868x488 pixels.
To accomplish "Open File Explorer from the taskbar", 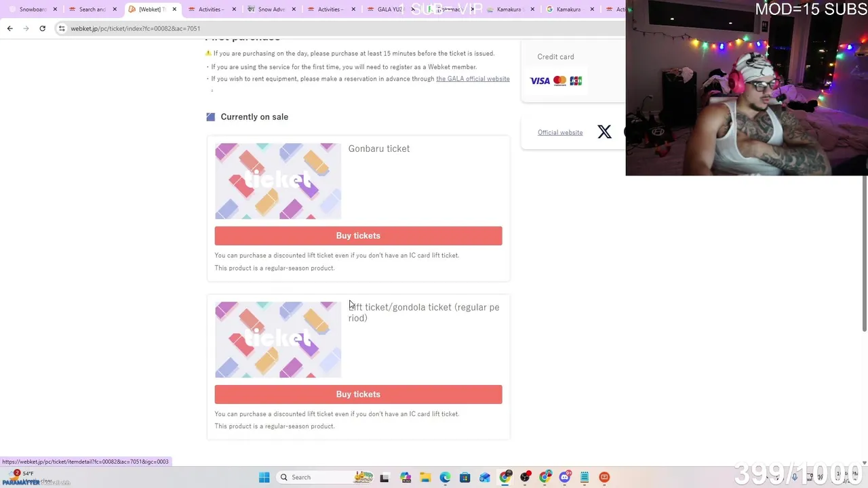I will point(425,477).
